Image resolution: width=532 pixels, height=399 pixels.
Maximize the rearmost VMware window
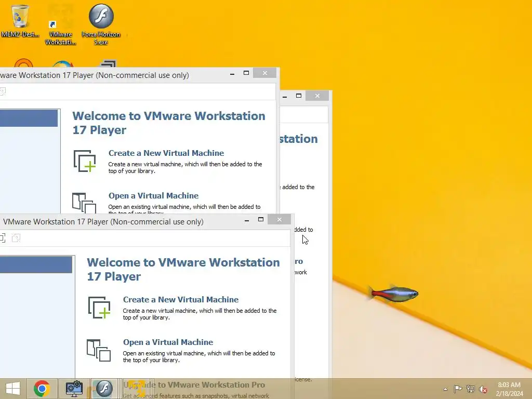[x=299, y=96]
